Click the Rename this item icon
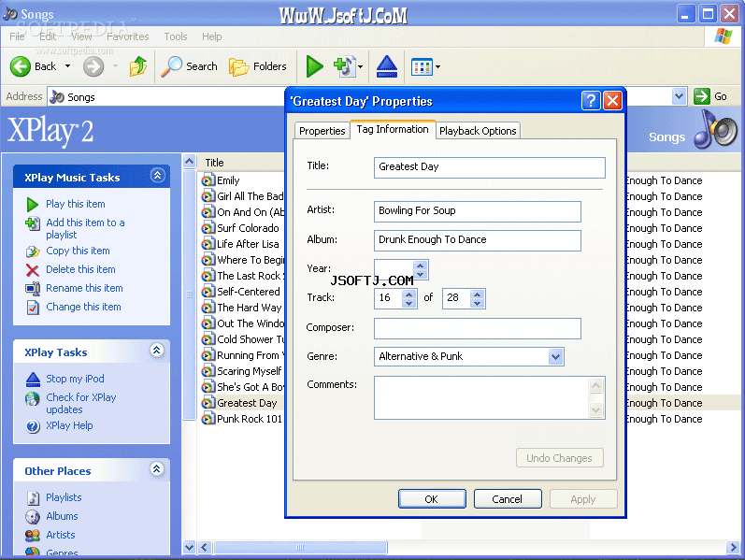Viewport: 745px width, 560px height. click(33, 289)
